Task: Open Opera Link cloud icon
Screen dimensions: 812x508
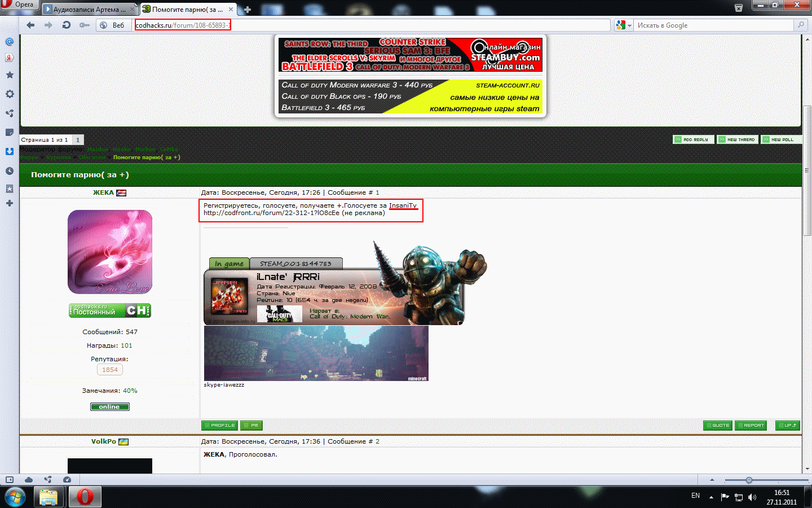Action: click(x=29, y=480)
